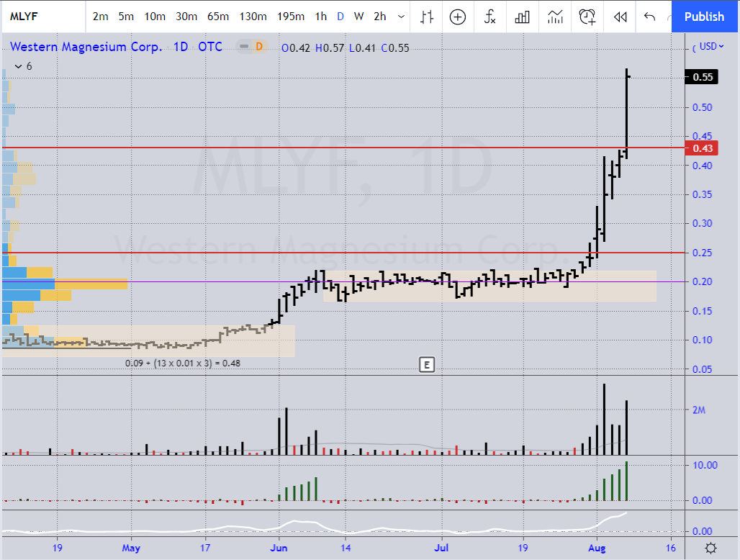Viewport: 740px width, 560px height.
Task: Open the financials bar chart icon
Action: tap(523, 17)
